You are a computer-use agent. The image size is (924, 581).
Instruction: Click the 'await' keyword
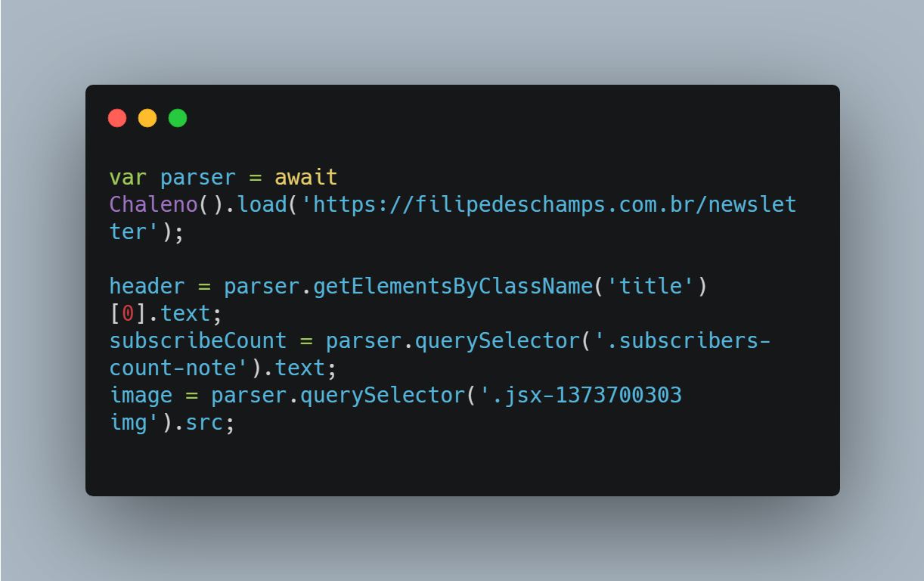click(x=305, y=178)
